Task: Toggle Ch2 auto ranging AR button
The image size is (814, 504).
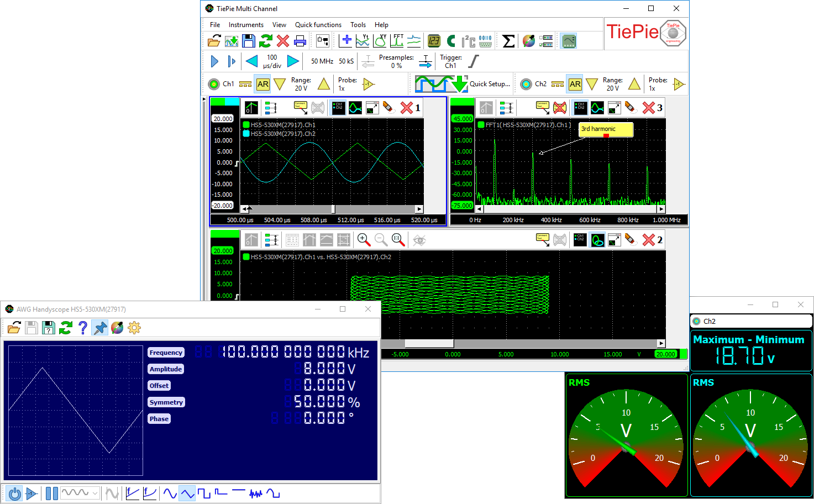Action: click(575, 84)
